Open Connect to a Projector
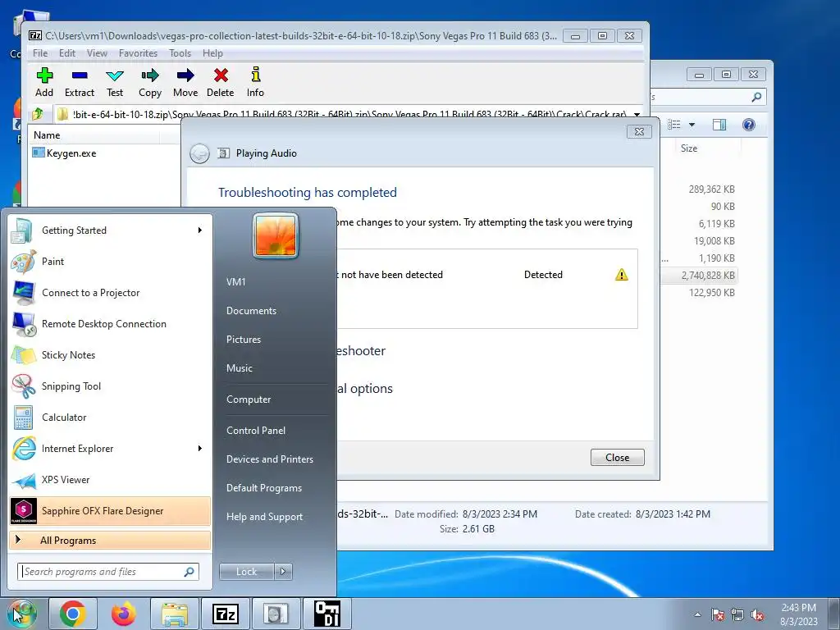 pyautogui.click(x=110, y=293)
